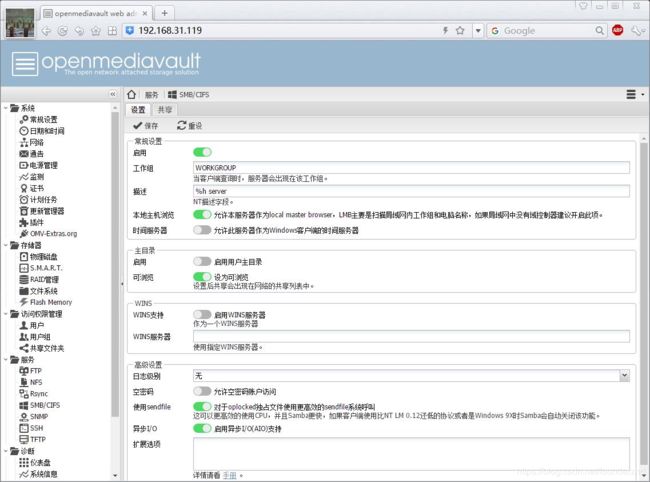650x482 pixels.
Task: Open the 日志级别 log level dropdown
Action: click(624, 376)
